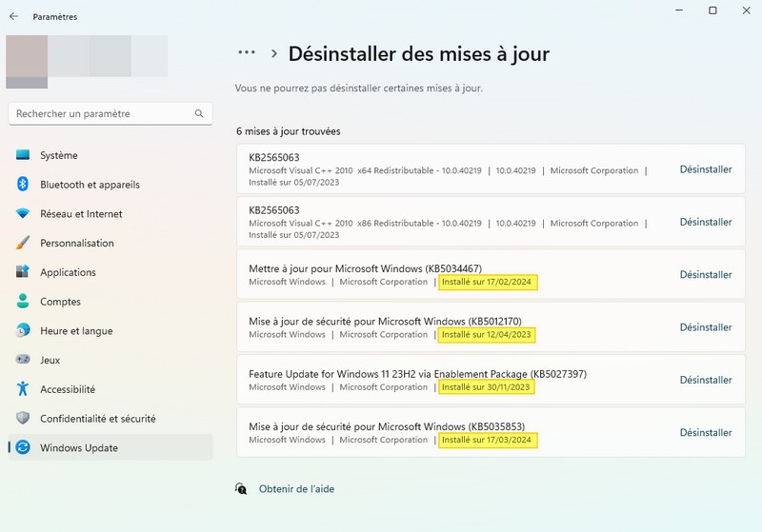Click the back arrow icon

click(13, 16)
